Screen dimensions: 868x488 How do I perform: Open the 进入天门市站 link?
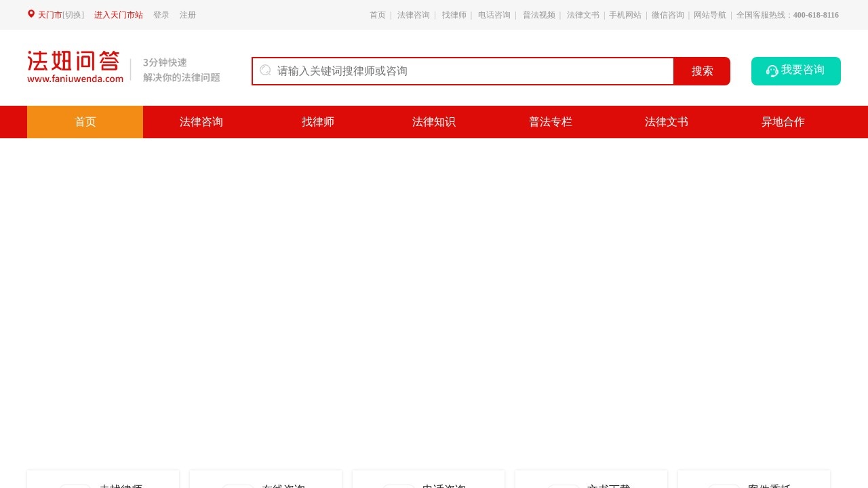click(119, 15)
